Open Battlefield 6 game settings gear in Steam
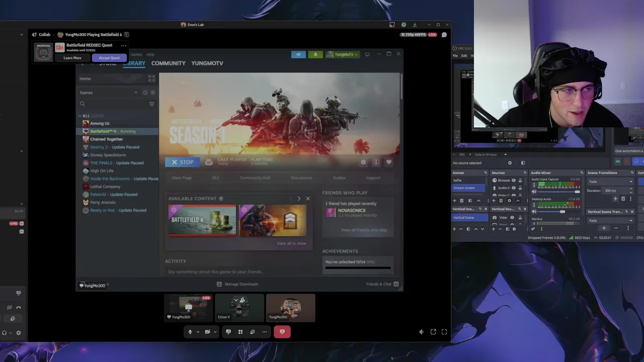644x362 pixels. point(363,162)
